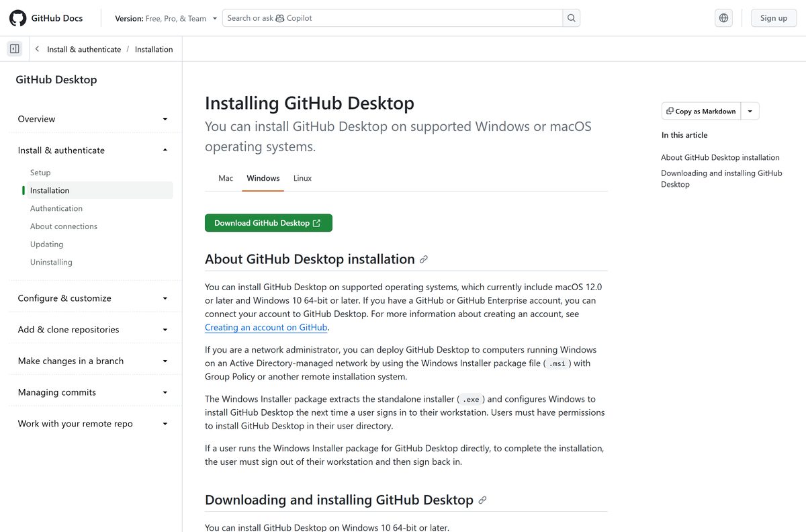806x532 pixels.
Task: Expand Work with your remote repo section
Action: click(x=93, y=424)
